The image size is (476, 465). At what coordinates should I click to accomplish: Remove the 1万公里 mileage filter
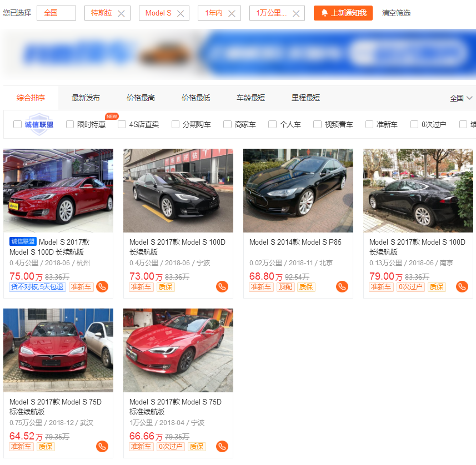(296, 13)
